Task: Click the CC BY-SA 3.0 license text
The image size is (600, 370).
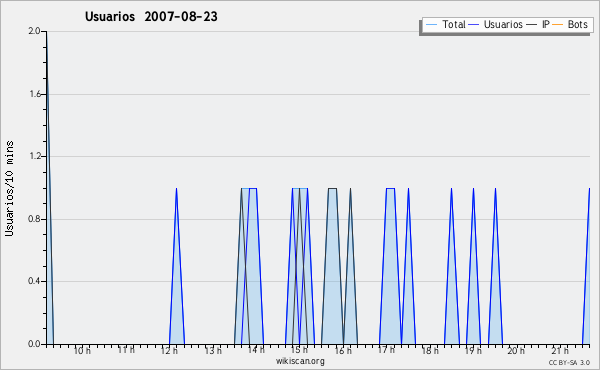Action: tap(569, 362)
